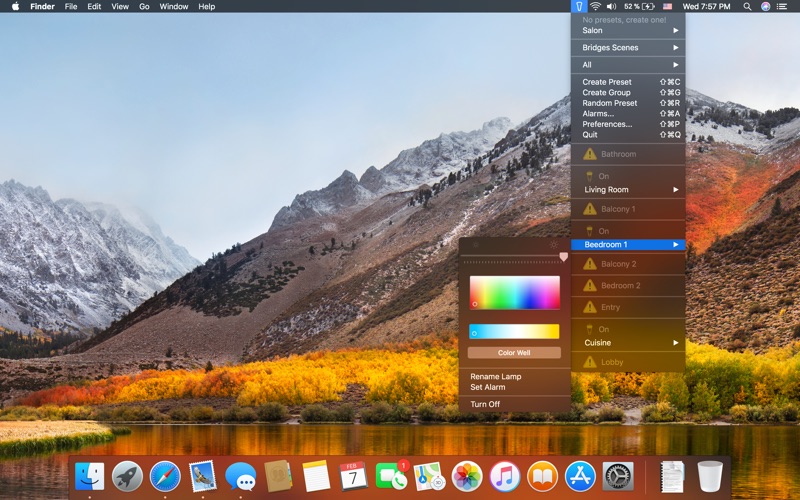Turn off the Beedroom 1 lamp
This screenshot has width=800, height=500.
coord(485,404)
